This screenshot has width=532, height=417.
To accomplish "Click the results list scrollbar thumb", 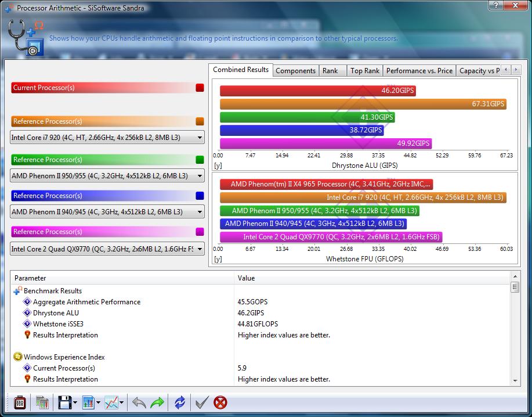I will pyautogui.click(x=515, y=287).
